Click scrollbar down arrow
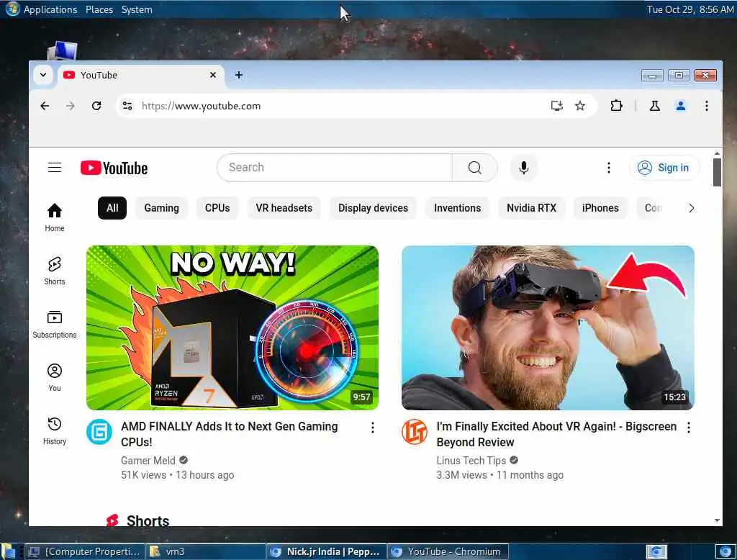 717,520
